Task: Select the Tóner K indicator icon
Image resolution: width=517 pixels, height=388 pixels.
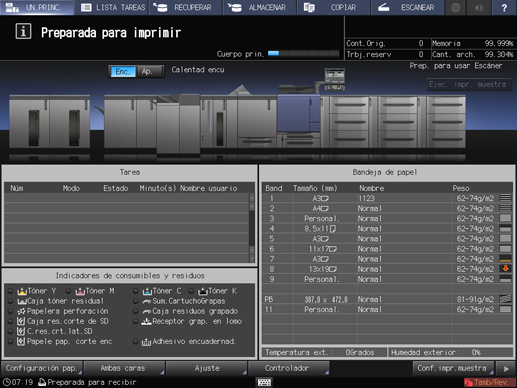Action: [x=203, y=291]
